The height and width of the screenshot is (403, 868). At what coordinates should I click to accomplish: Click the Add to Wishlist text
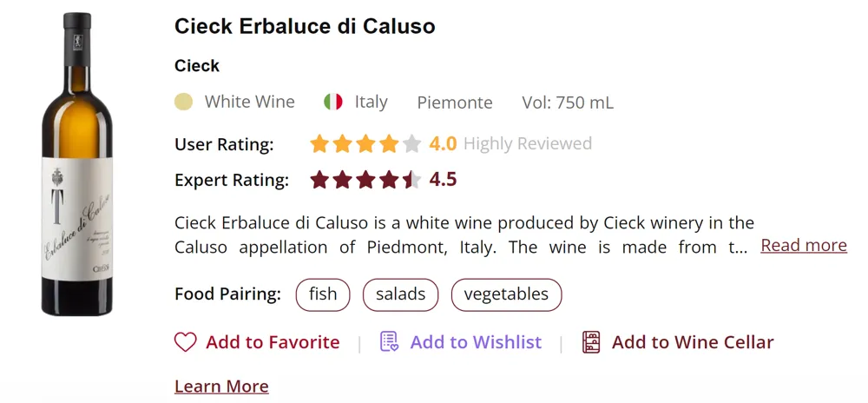pyautogui.click(x=476, y=342)
